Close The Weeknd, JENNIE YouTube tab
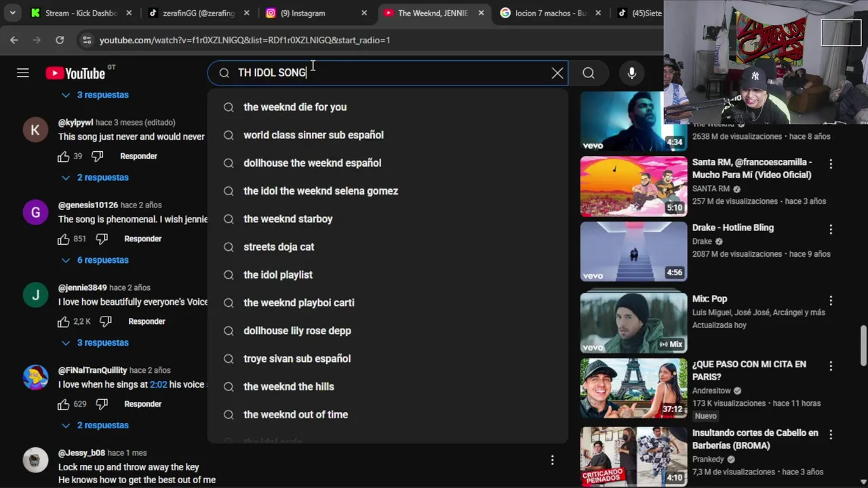The height and width of the screenshot is (488, 868). 482,13
